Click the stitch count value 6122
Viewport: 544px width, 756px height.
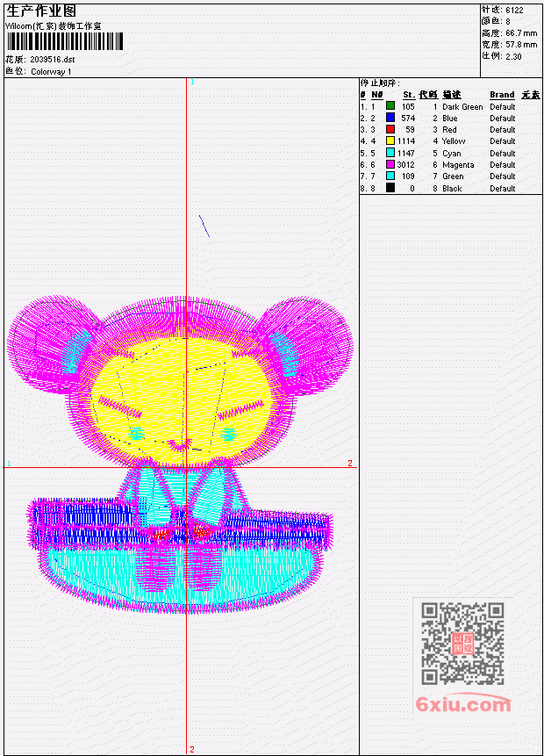click(515, 10)
